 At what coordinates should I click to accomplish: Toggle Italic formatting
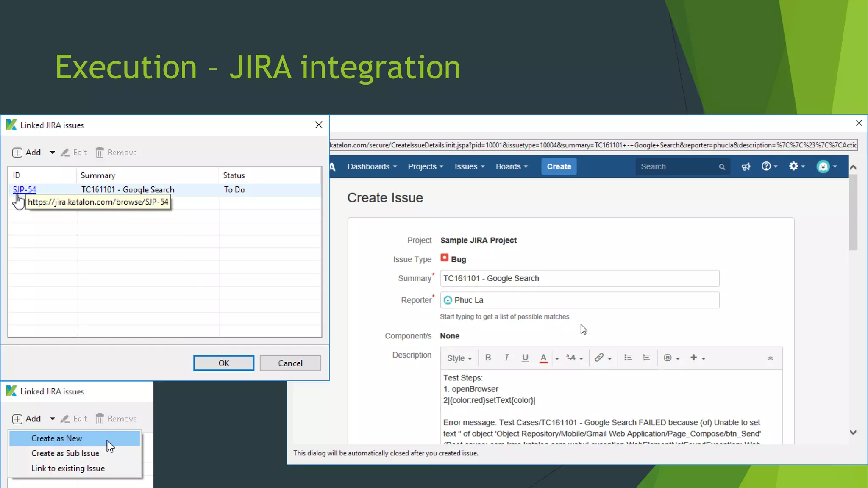click(x=506, y=358)
